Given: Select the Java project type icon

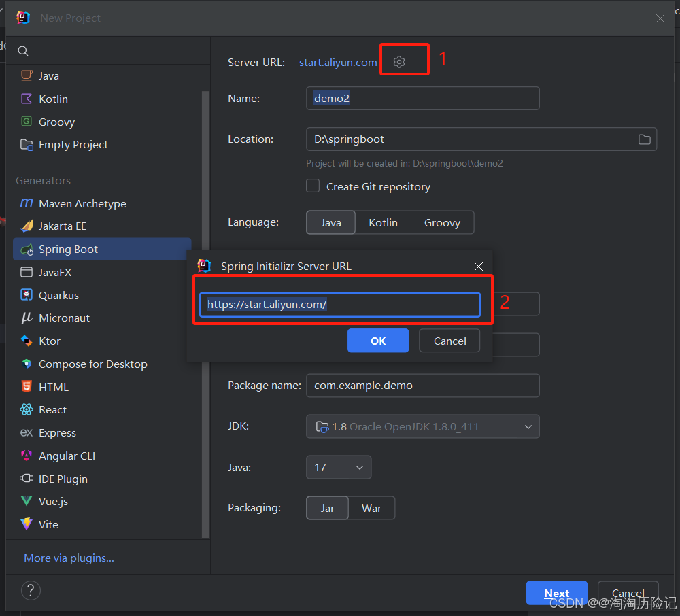Looking at the screenshot, I should point(27,75).
